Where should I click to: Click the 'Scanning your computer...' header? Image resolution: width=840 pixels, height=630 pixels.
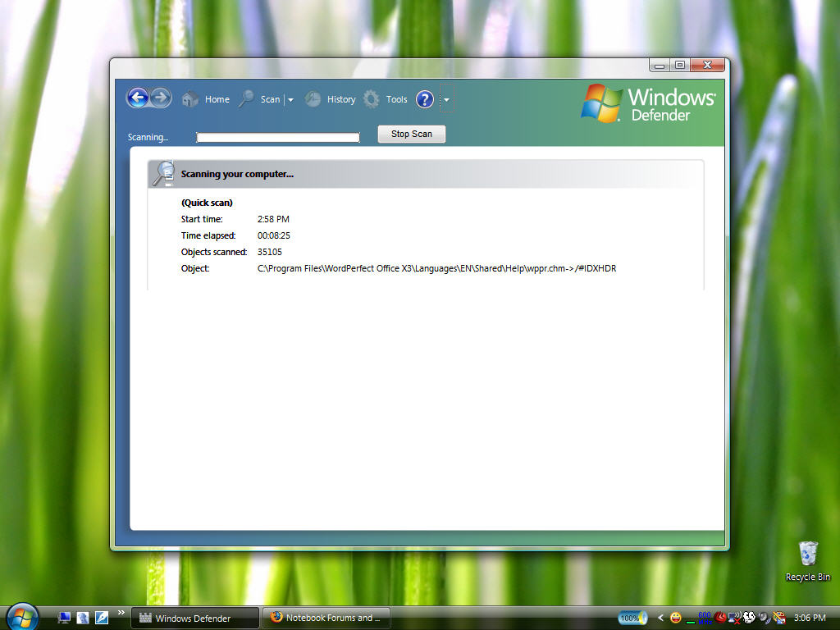pos(237,174)
